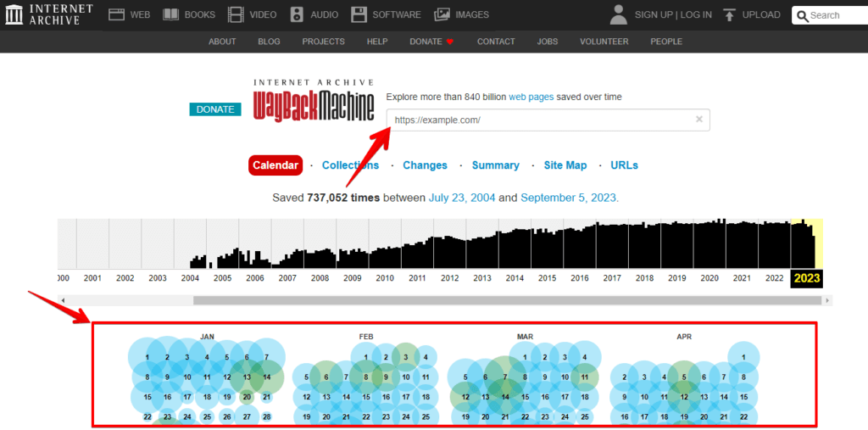Click the UPLOAD text link
Viewport: 868px width, 430px height.
pyautogui.click(x=761, y=15)
